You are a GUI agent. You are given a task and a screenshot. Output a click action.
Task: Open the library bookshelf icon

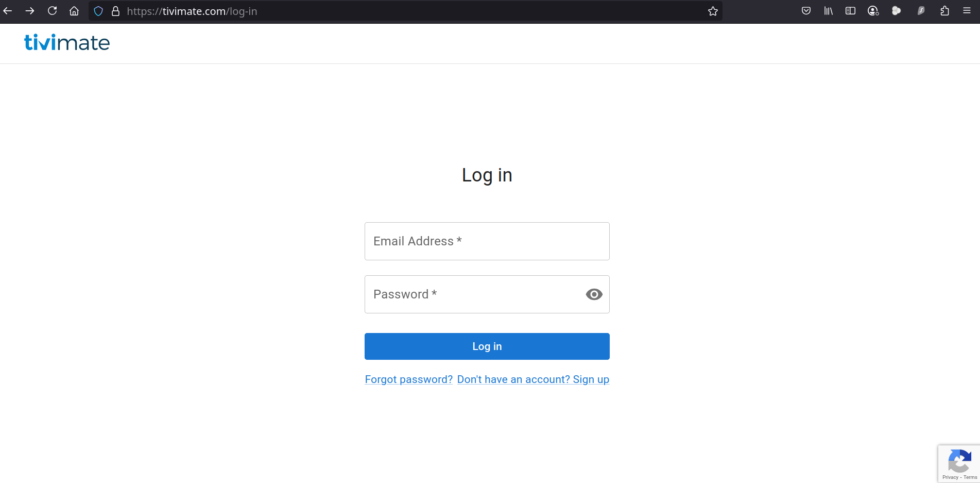pos(828,11)
